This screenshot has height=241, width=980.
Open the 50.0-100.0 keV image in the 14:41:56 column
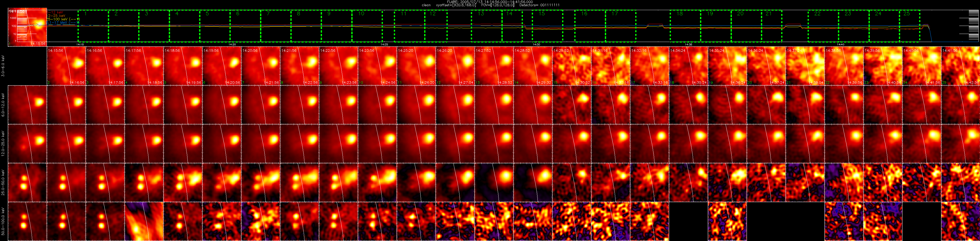pyautogui.click(x=961, y=221)
